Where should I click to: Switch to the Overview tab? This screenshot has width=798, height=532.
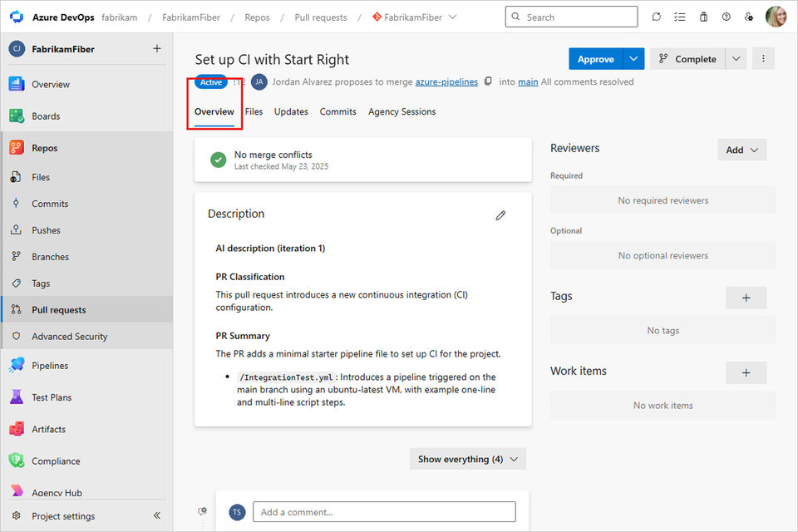point(214,111)
